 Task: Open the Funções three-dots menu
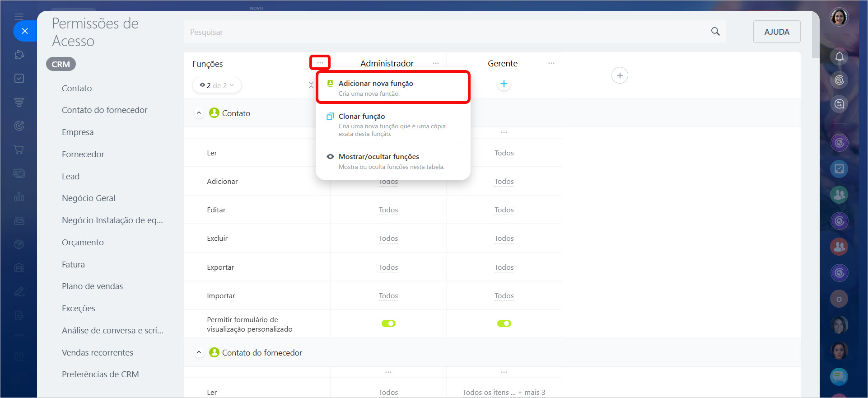[x=320, y=63]
